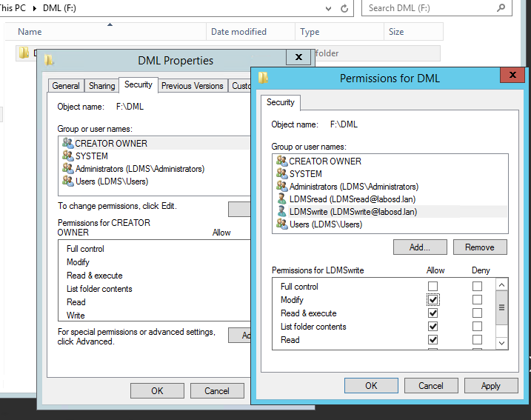Click the Add... button

(420, 247)
